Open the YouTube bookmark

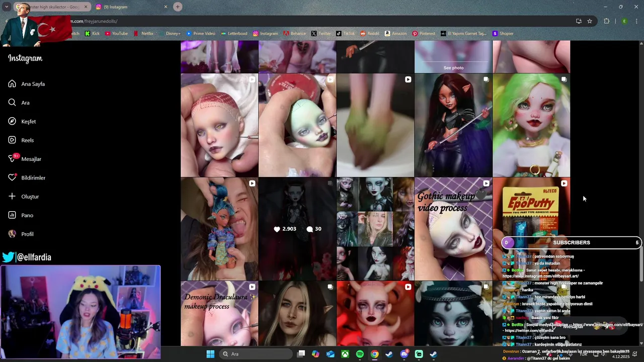point(116,34)
